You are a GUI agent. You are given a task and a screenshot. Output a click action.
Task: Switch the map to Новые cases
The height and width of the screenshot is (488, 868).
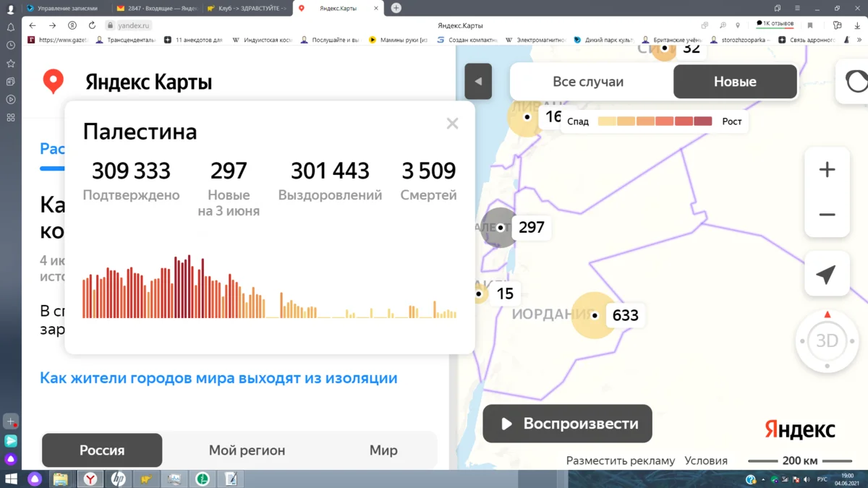pos(735,82)
